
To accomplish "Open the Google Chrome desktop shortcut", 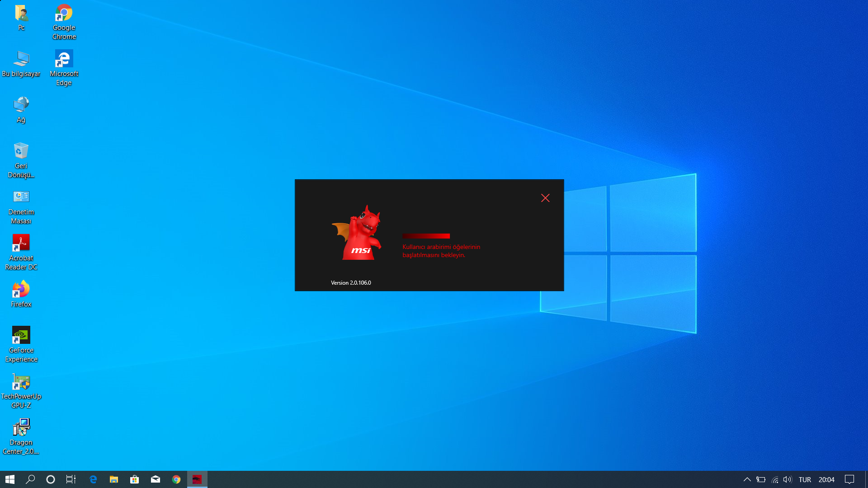I will pos(64,13).
